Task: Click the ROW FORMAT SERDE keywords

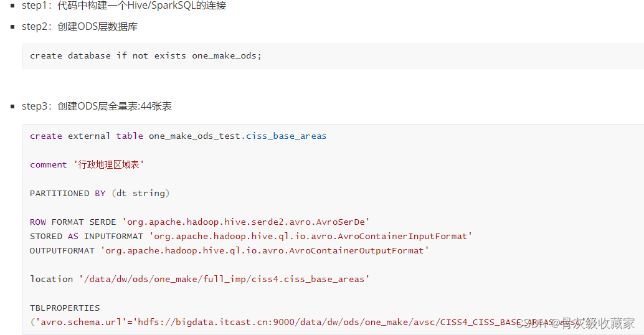Action: coord(73,222)
